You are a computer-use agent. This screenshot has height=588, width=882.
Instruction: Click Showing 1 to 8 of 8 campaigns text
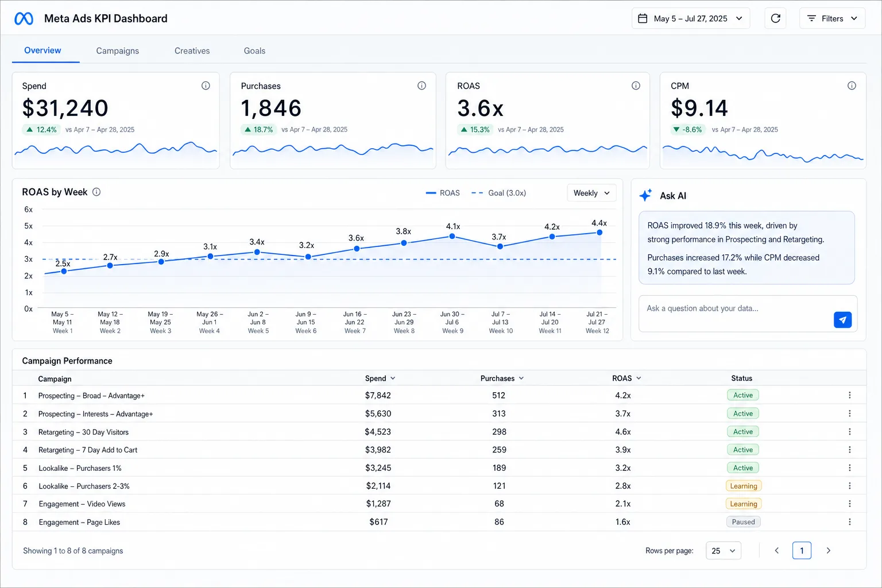point(73,551)
